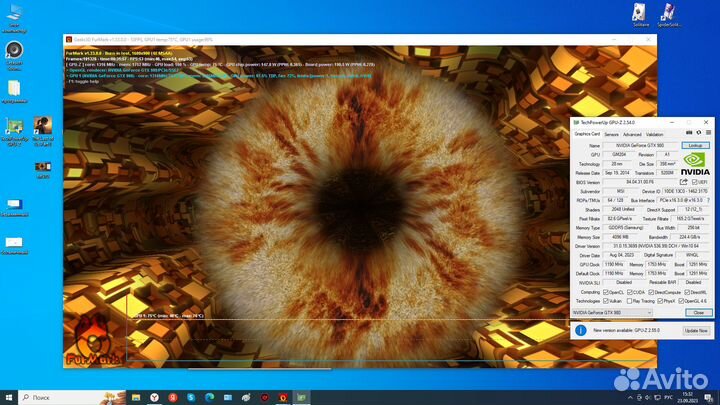Open the GPU-Z hamburger menu icon
720x405 pixels.
[707, 134]
